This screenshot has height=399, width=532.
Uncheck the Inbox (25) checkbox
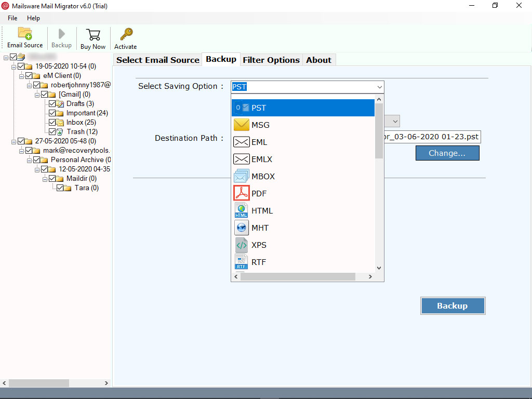(x=52, y=122)
